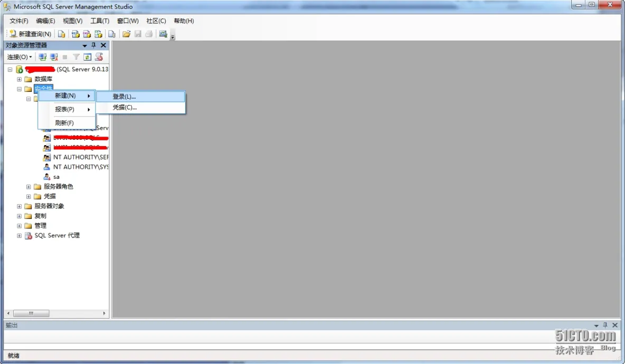Image resolution: width=625 pixels, height=364 pixels.
Task: Open the toolbar options overflow arrow
Action: tap(173, 36)
